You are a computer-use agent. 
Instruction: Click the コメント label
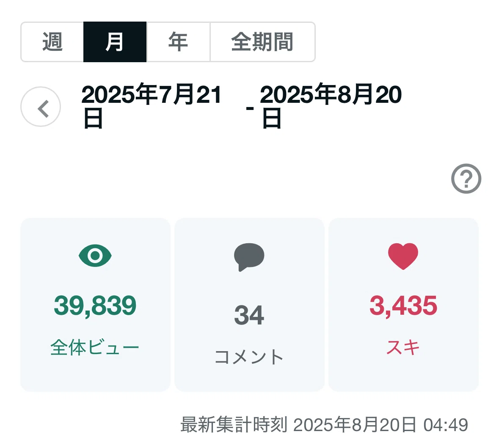tap(249, 357)
